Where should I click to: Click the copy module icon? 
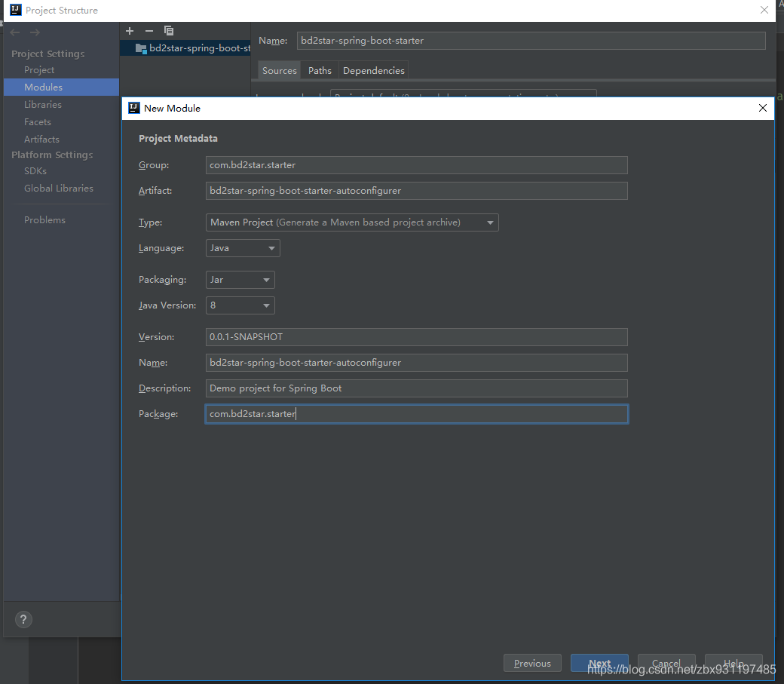[169, 31]
